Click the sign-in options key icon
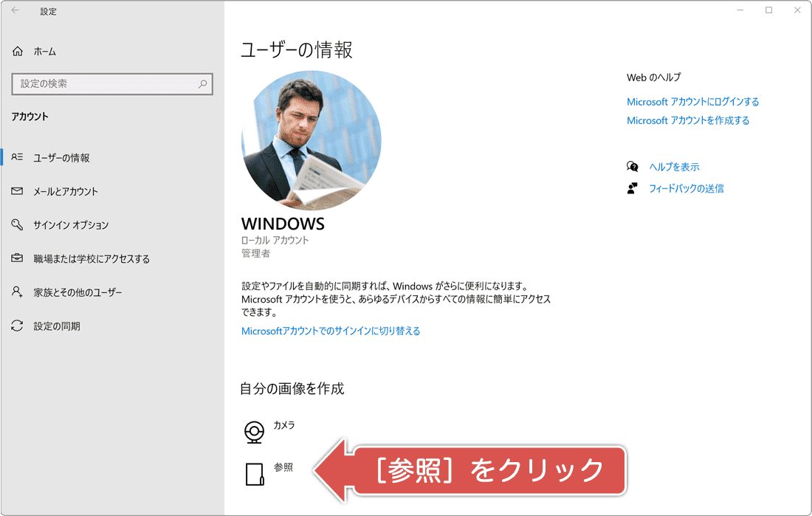 18,225
